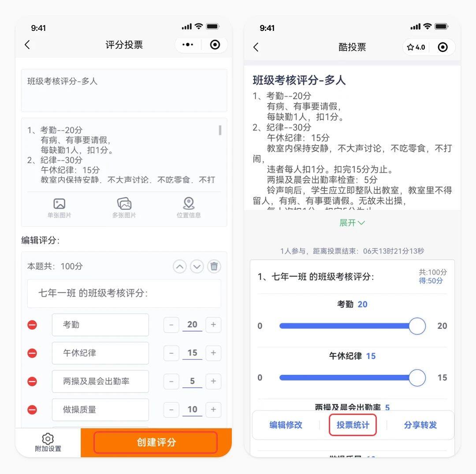
Task: Increase 考勤 score with plus button
Action: pos(213,325)
